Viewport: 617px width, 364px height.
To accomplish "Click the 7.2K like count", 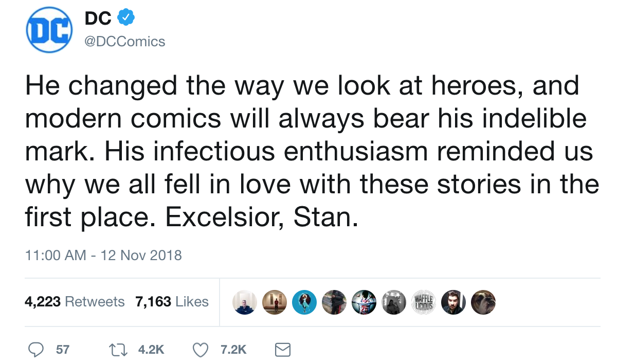I will coord(233,350).
